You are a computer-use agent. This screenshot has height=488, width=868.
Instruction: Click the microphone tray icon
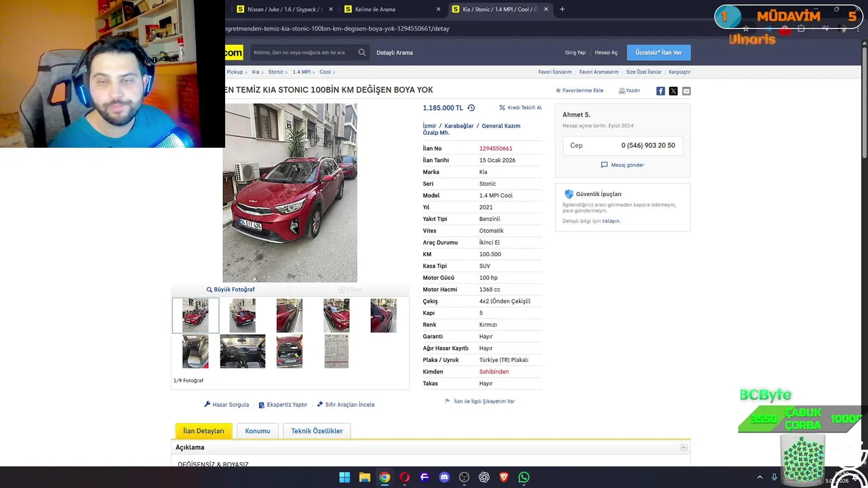tap(774, 477)
